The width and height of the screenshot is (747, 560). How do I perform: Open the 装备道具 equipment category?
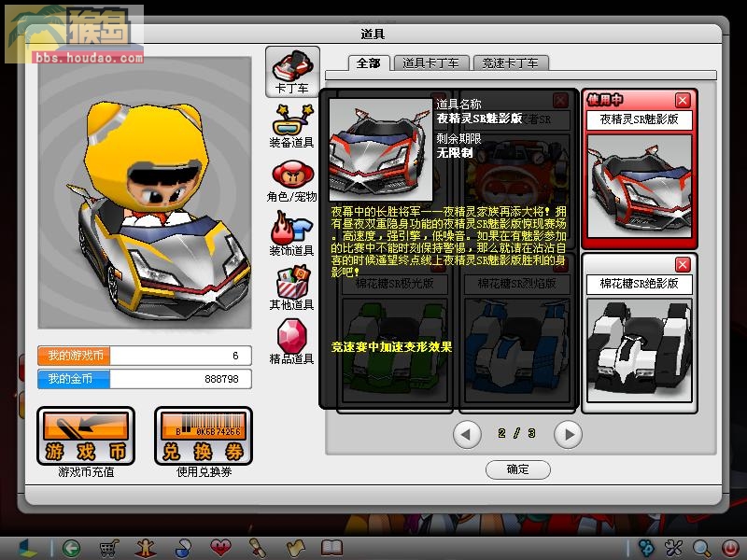point(291,126)
